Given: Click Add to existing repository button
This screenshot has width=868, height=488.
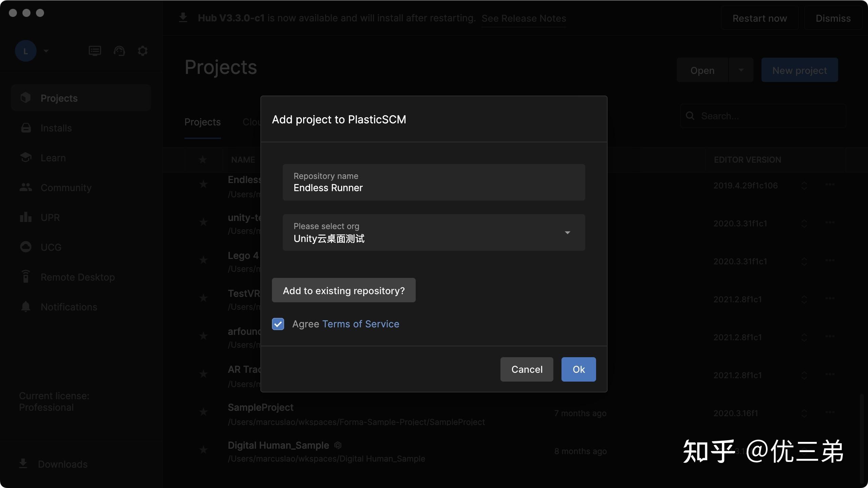Looking at the screenshot, I should pyautogui.click(x=343, y=290).
